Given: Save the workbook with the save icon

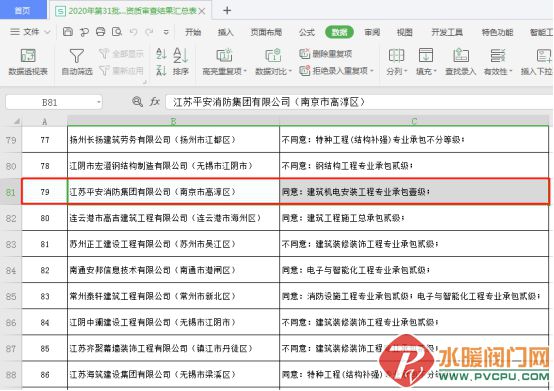Looking at the screenshot, I should (x=67, y=32).
